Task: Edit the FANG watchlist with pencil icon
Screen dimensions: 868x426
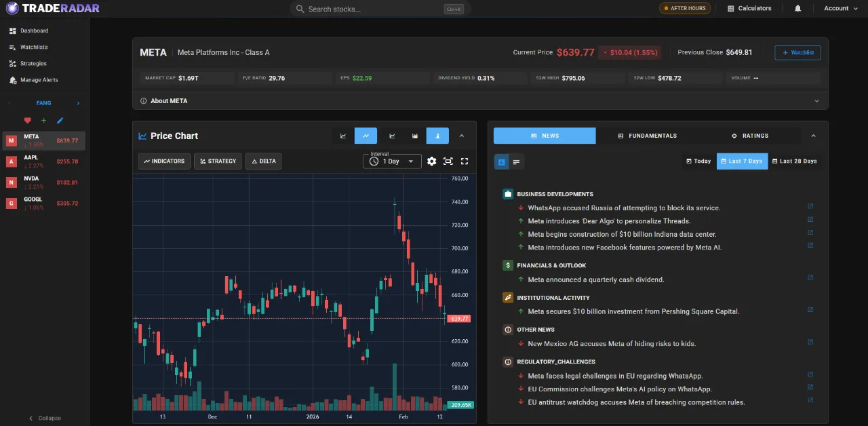Action: pyautogui.click(x=60, y=121)
